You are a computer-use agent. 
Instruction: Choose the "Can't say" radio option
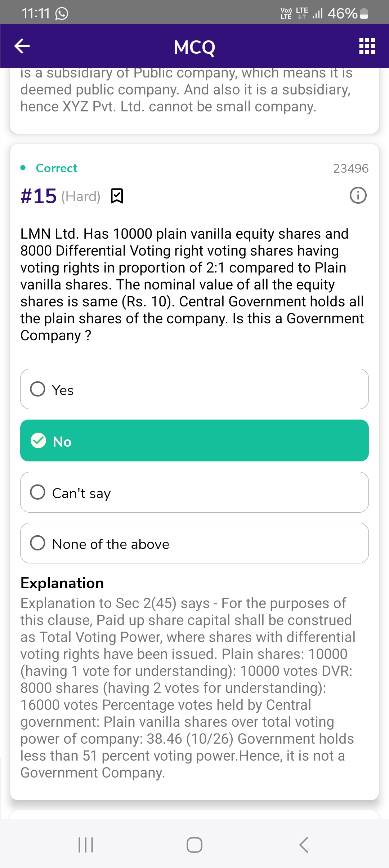tap(38, 492)
